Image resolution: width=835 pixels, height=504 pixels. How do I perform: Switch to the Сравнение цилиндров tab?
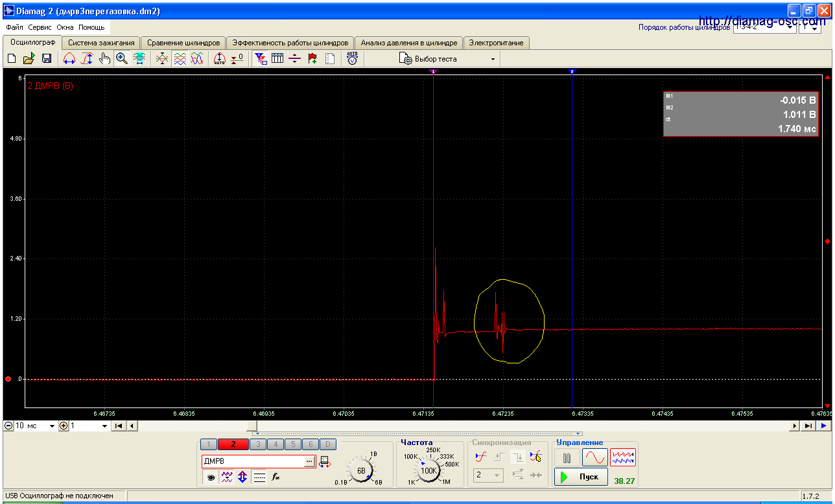pyautogui.click(x=183, y=43)
